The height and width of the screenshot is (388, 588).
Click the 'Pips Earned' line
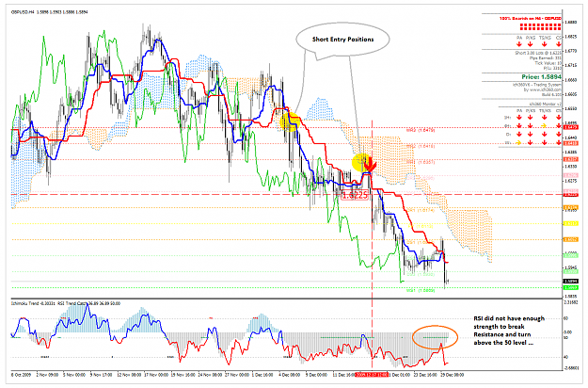(x=546, y=58)
